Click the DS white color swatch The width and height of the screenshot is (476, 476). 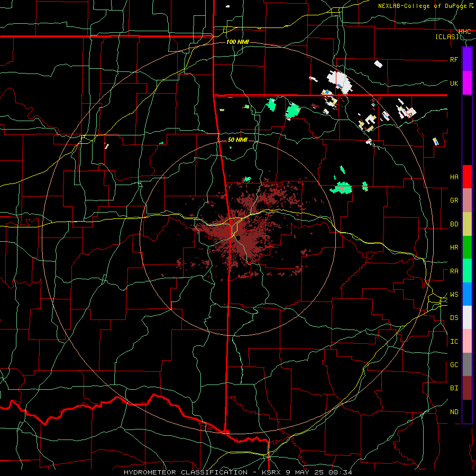467,317
